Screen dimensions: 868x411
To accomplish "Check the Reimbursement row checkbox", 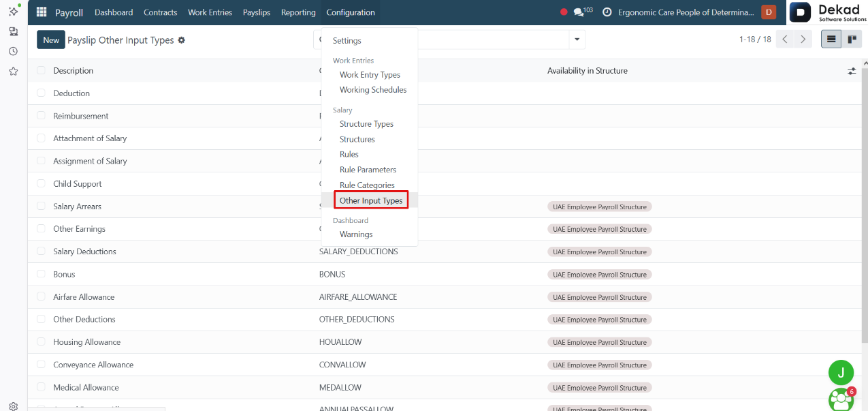I will [41, 116].
